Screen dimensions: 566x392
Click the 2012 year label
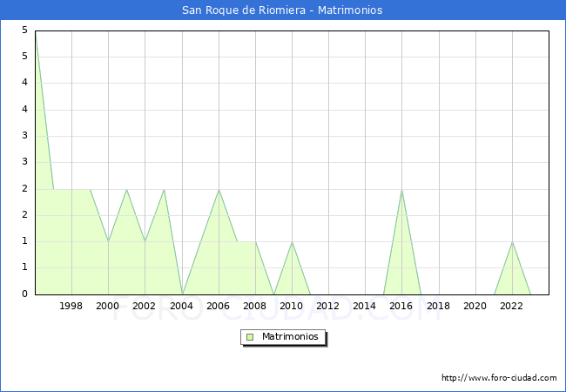coord(328,306)
